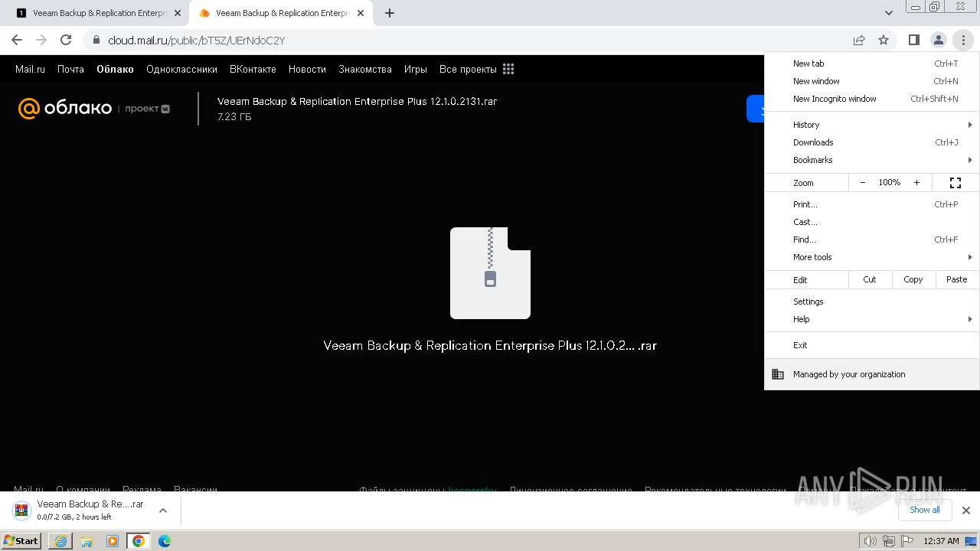Click Все проекты dropdown text
Viewport: 980px width, 551px height.
pos(468,69)
